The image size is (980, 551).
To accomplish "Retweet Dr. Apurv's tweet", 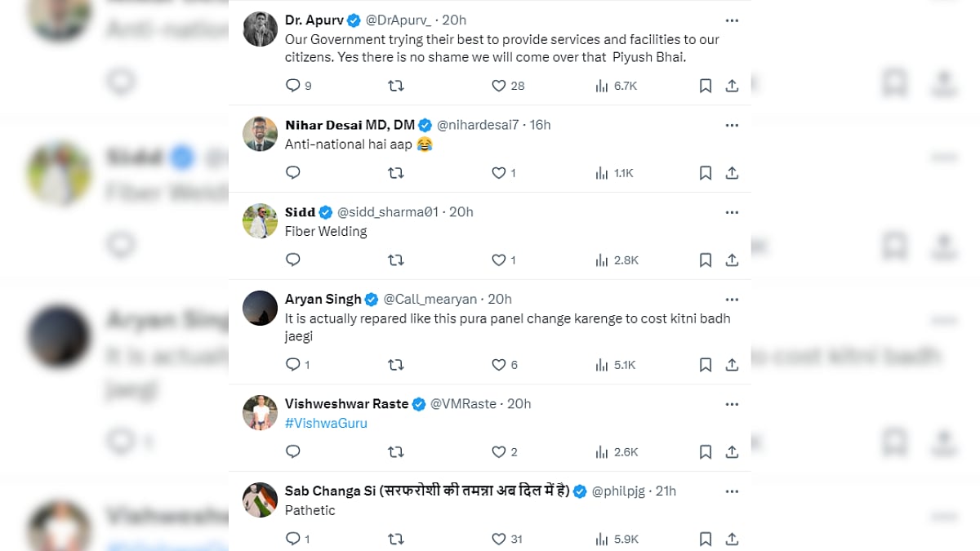I will pos(395,86).
